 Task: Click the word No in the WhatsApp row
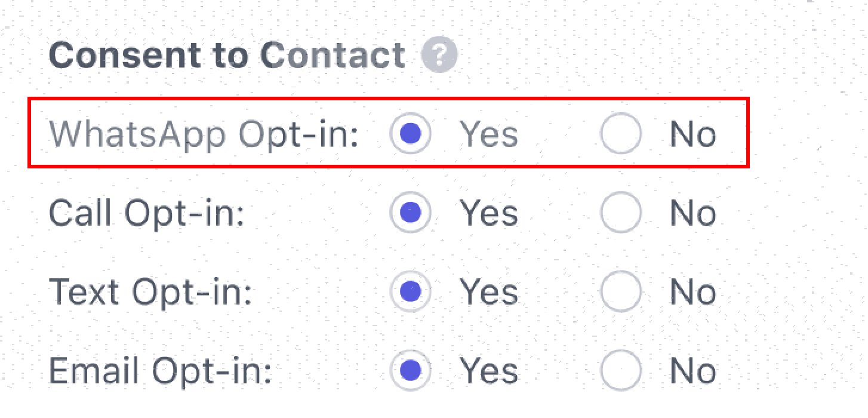[x=692, y=134]
